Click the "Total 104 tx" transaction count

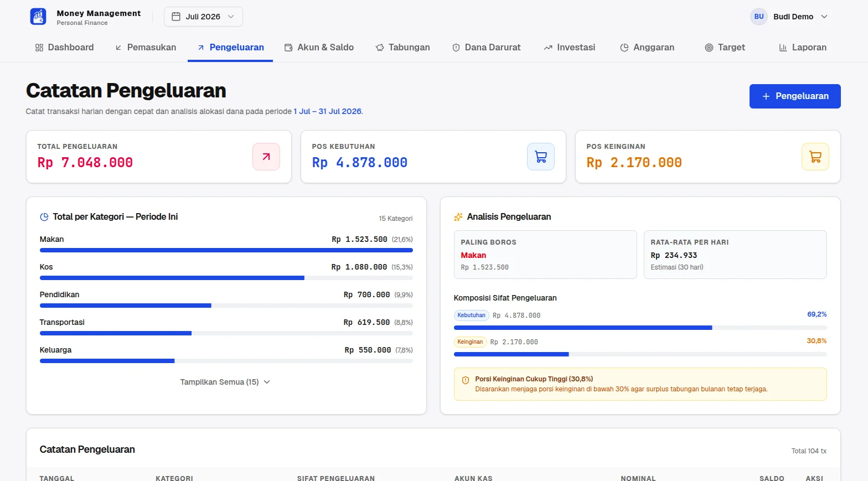(809, 451)
